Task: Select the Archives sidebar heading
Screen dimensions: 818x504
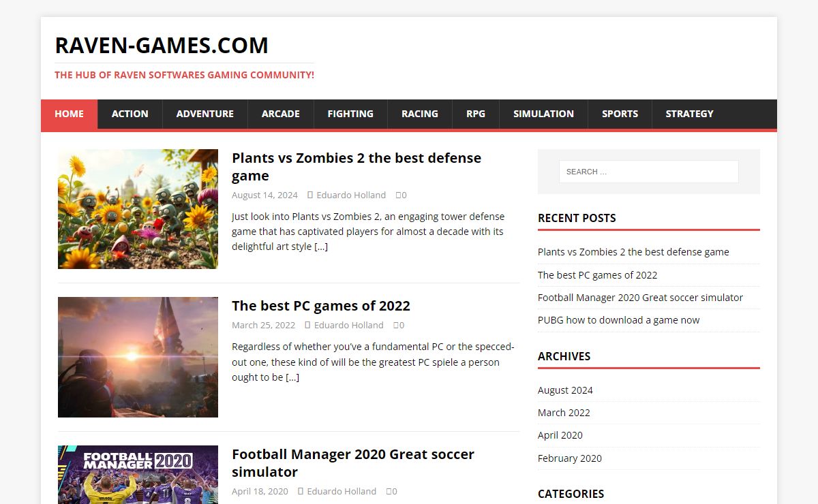Action: (564, 356)
